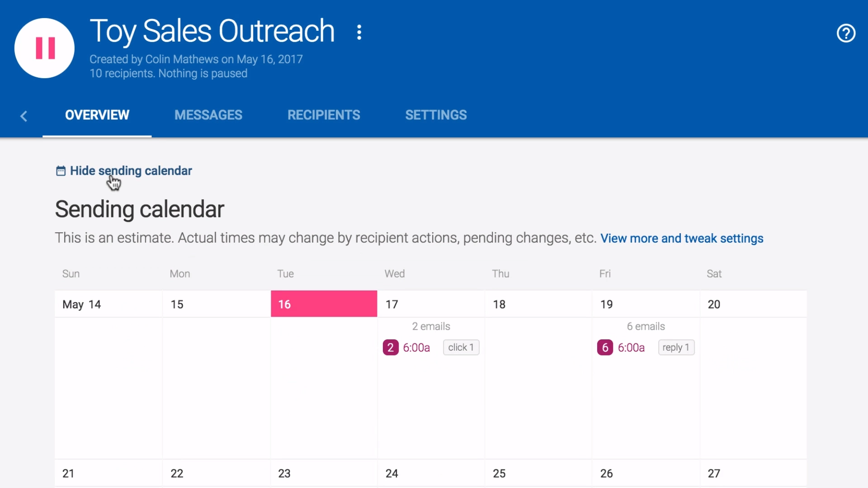Select the highlighted day 16 cell

324,304
